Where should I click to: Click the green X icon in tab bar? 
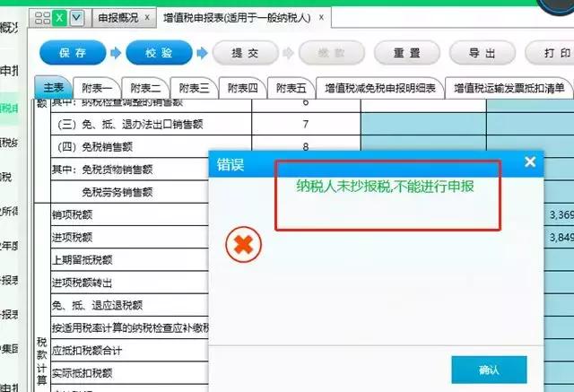pos(60,18)
